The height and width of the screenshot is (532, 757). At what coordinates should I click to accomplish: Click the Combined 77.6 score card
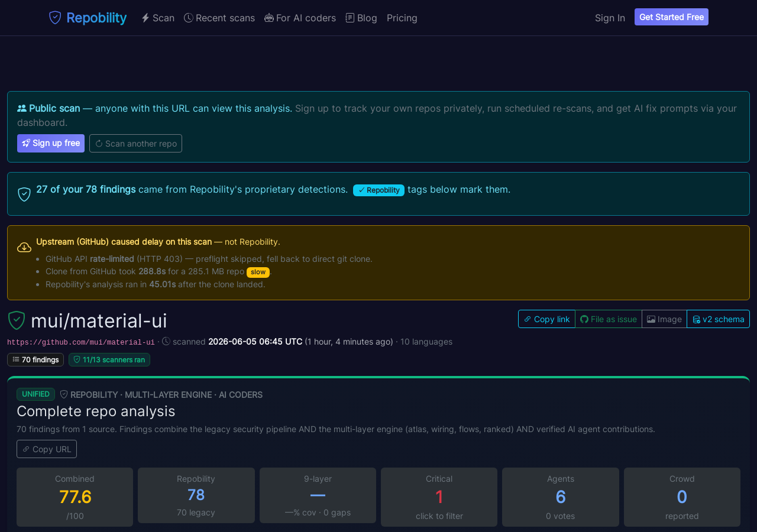75,497
